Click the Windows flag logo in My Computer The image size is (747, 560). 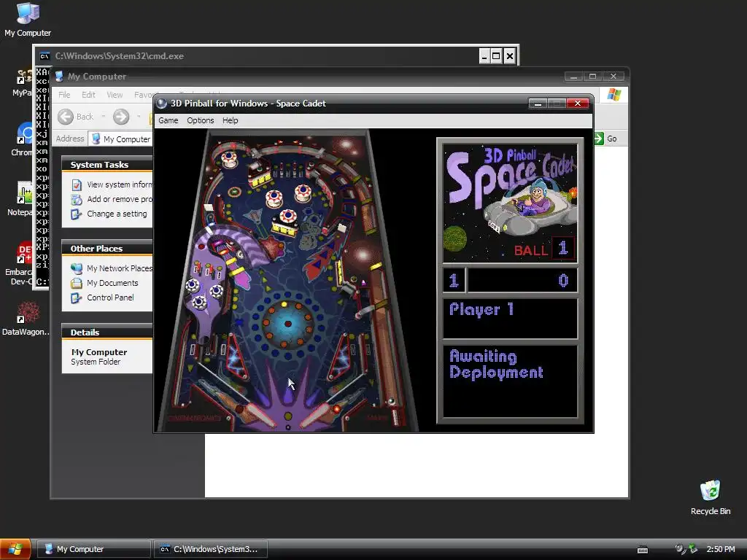614,95
